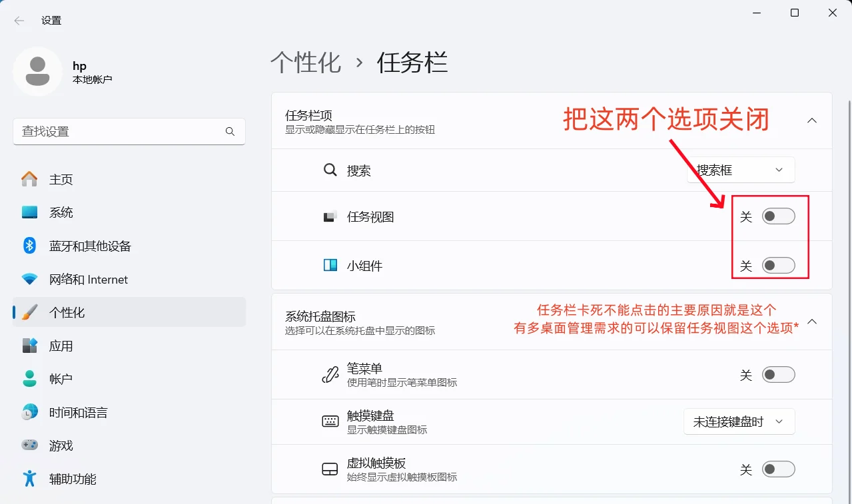Open the 搜索框 search display dropdown

tap(740, 170)
